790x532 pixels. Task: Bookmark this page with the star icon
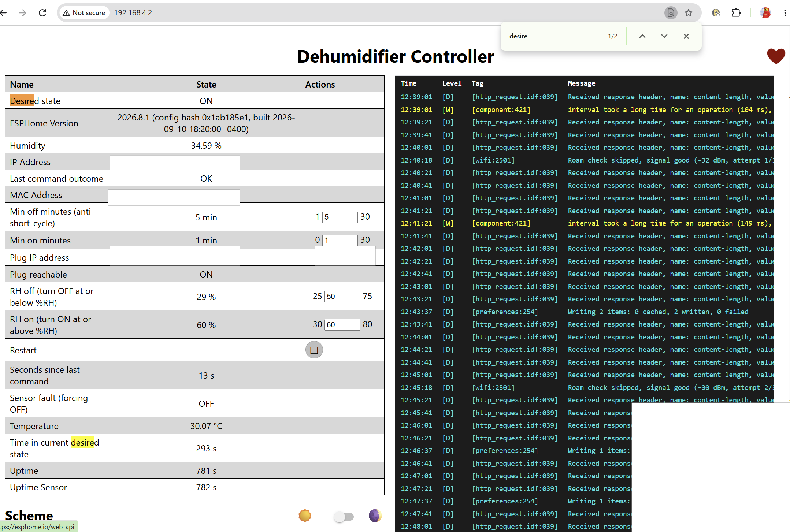(x=689, y=13)
